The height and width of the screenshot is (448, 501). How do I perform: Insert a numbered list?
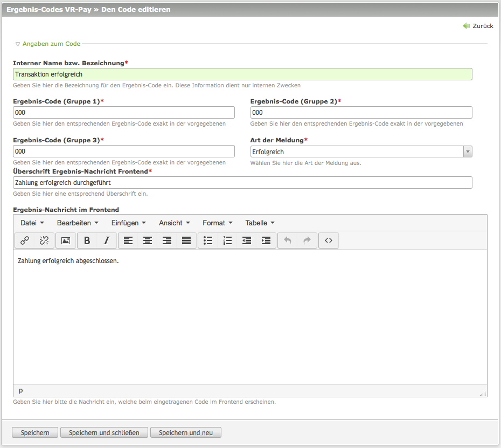[x=227, y=241]
